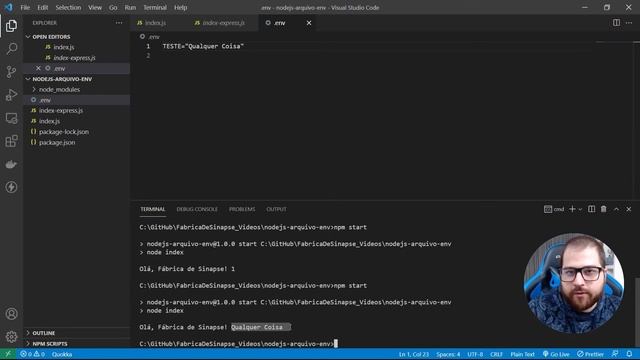The height and width of the screenshot is (360, 640).
Task: Open the Run menu
Action: (x=130, y=7)
